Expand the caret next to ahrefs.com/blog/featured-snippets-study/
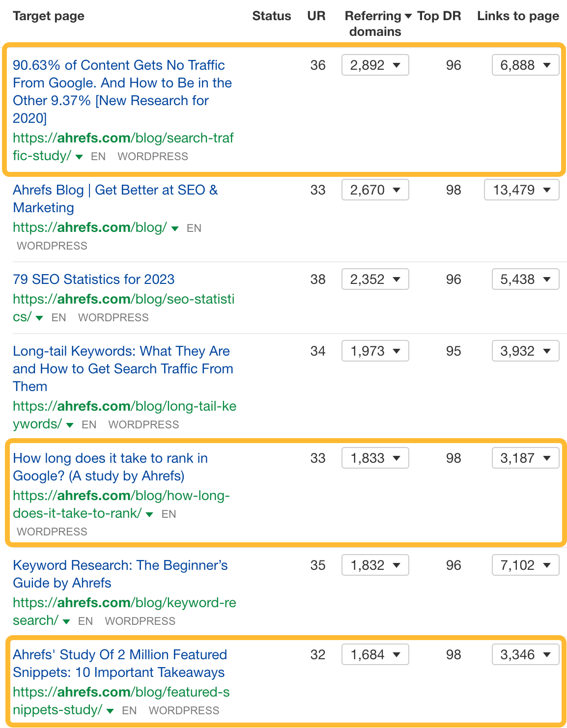 (109, 711)
